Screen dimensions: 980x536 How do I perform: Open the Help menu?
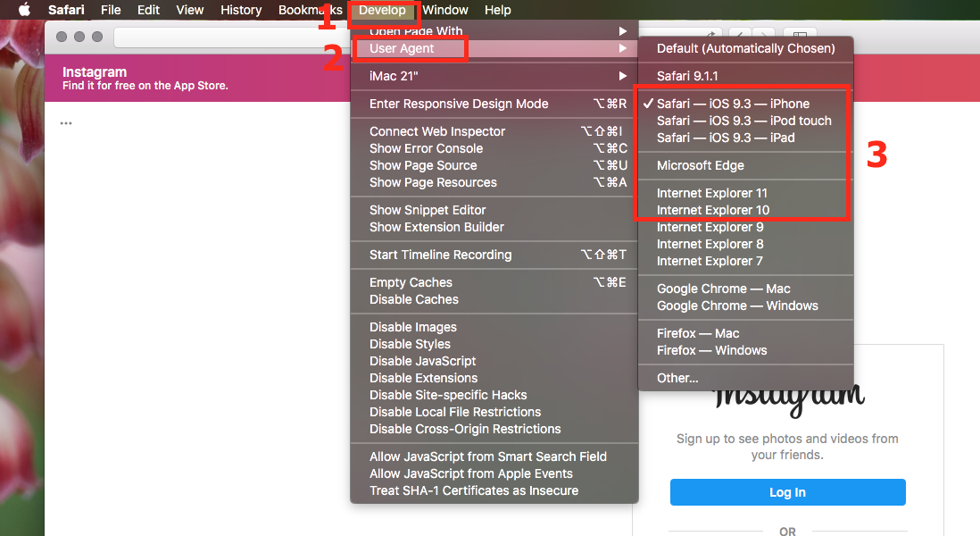(497, 10)
